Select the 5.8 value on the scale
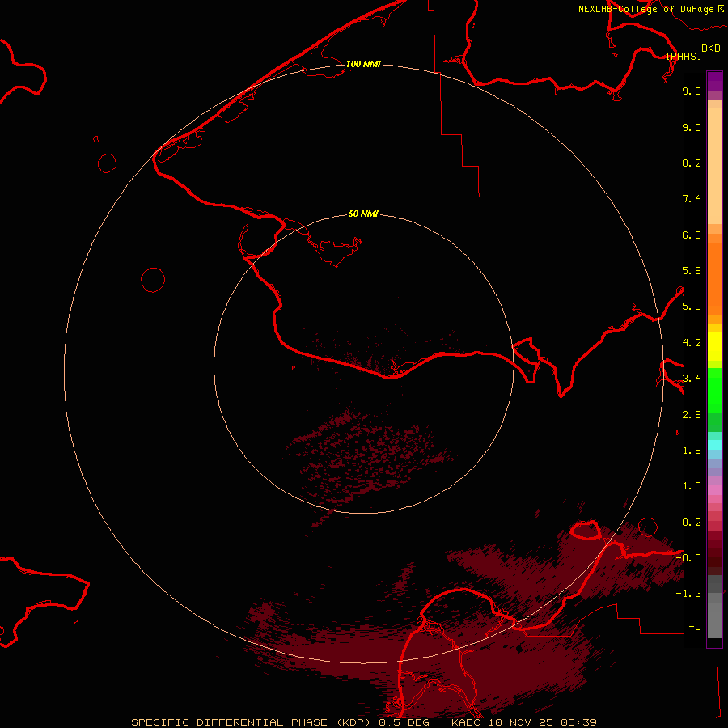Viewport: 728px width, 728px height. pos(692,271)
